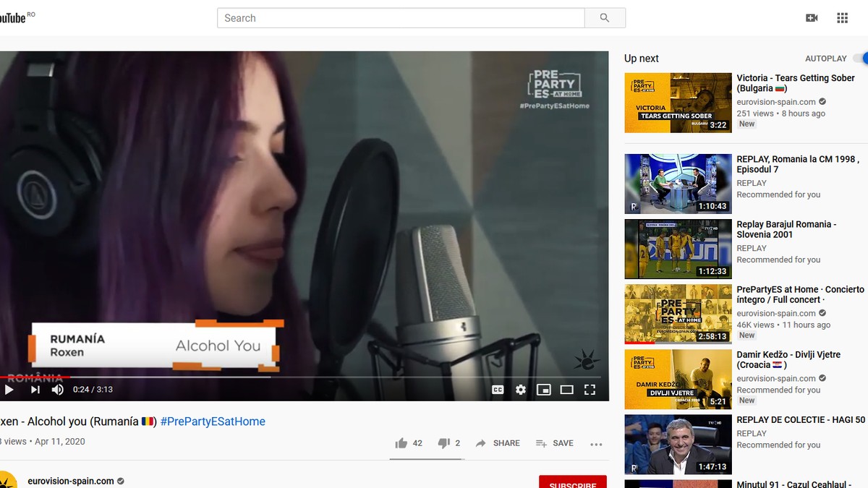Open eurovision-spain.com channel name below video
The width and height of the screenshot is (868, 488).
click(71, 481)
